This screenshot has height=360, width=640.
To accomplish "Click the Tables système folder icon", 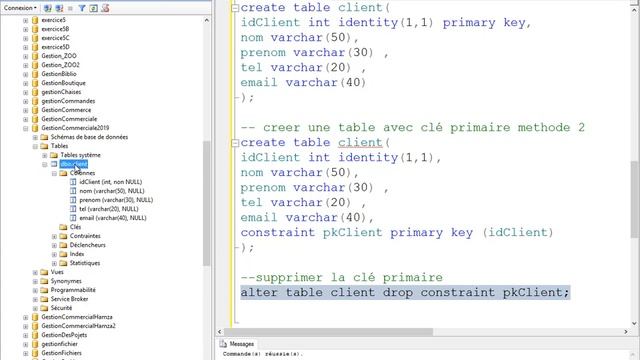I will [54, 155].
